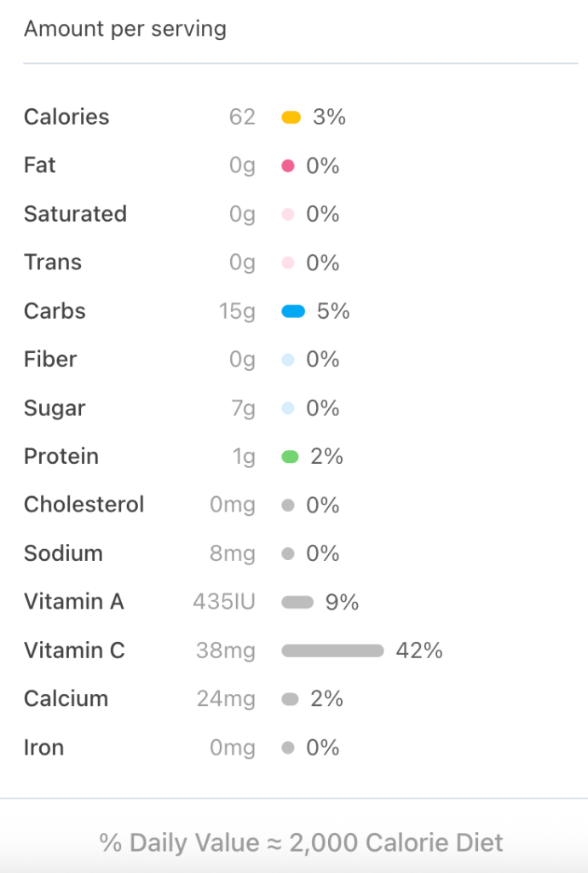Click the blue Carbs percentage bar

pos(293,312)
